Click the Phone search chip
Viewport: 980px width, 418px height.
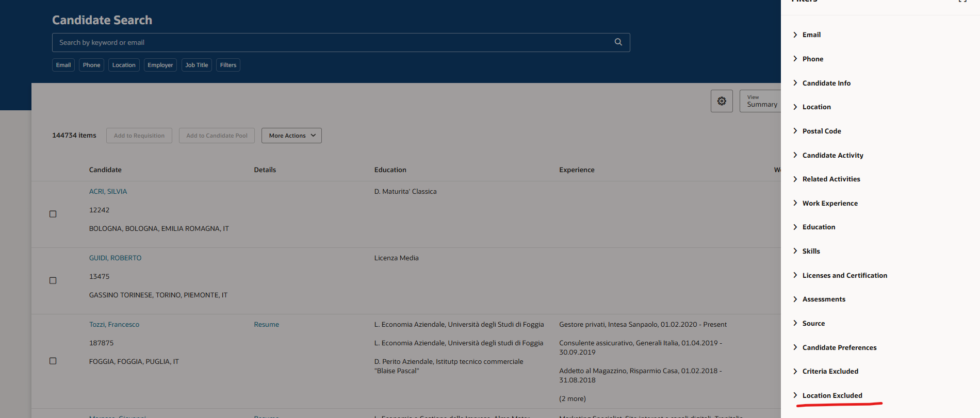click(91, 65)
